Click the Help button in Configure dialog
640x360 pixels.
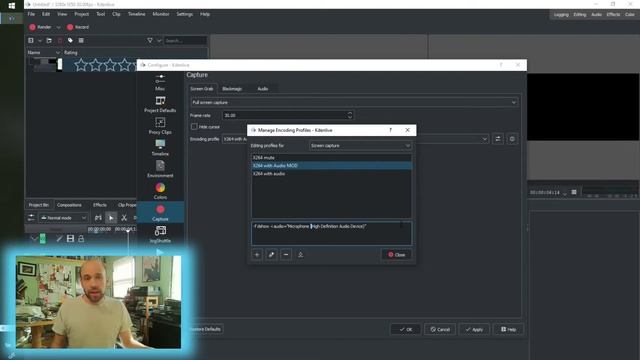[509, 329]
